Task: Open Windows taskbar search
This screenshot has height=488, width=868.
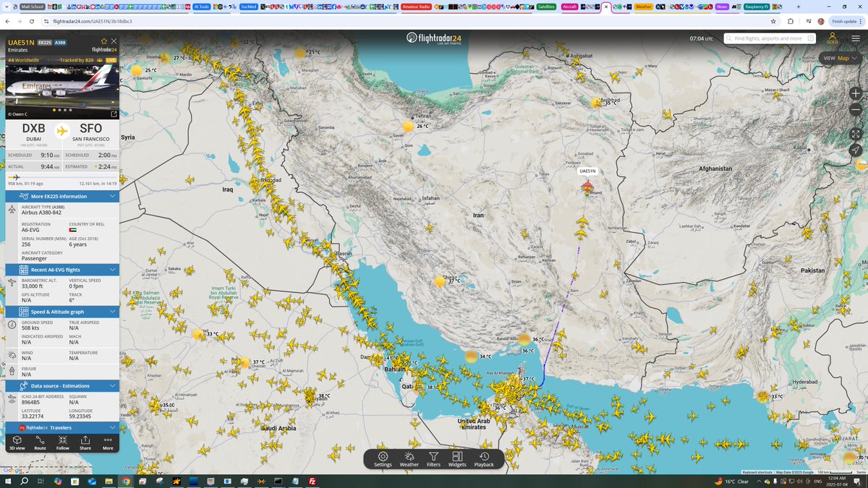Action: coord(24,481)
